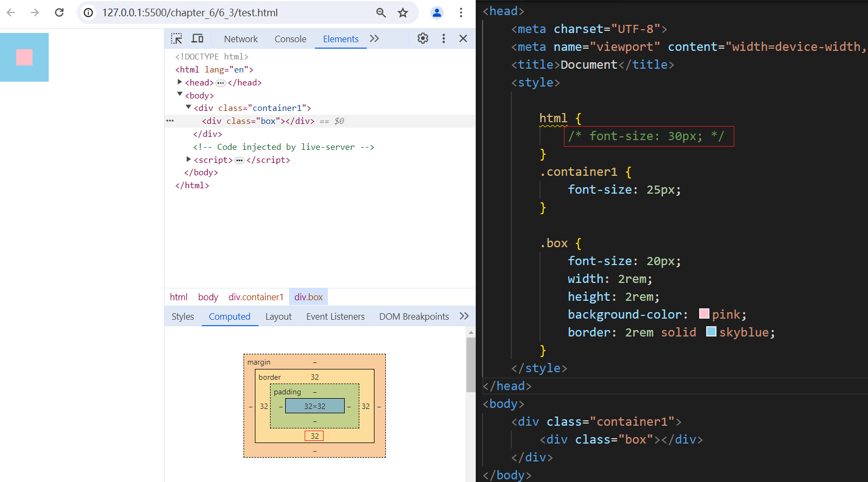Click the border right value 32
This screenshot has height=482, width=868.
pyautogui.click(x=366, y=406)
